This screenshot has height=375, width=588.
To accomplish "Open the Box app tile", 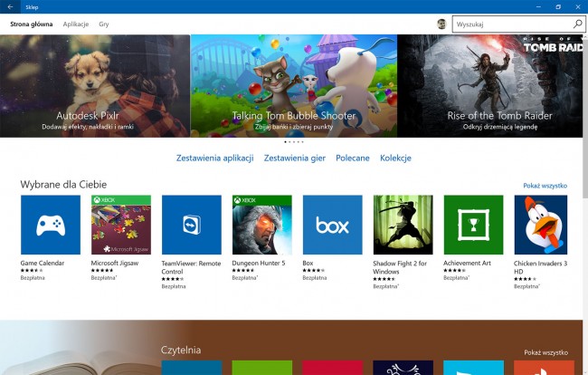I will pyautogui.click(x=332, y=225).
